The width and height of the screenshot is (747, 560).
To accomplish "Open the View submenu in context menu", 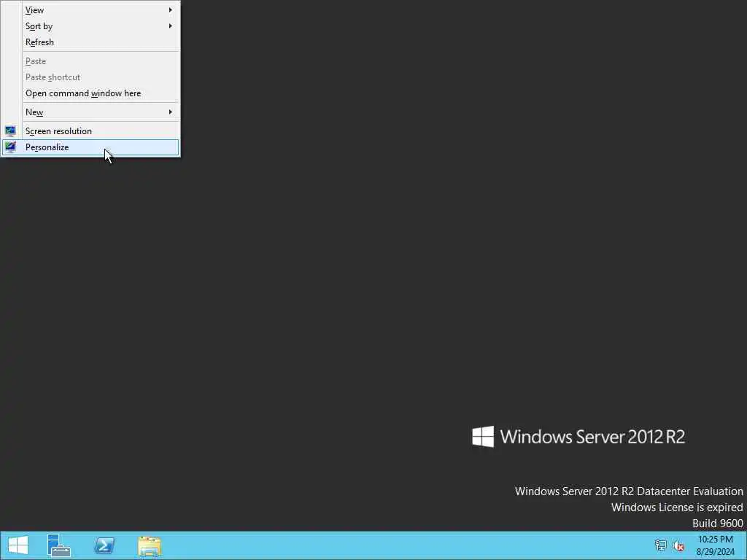I will [x=90, y=10].
